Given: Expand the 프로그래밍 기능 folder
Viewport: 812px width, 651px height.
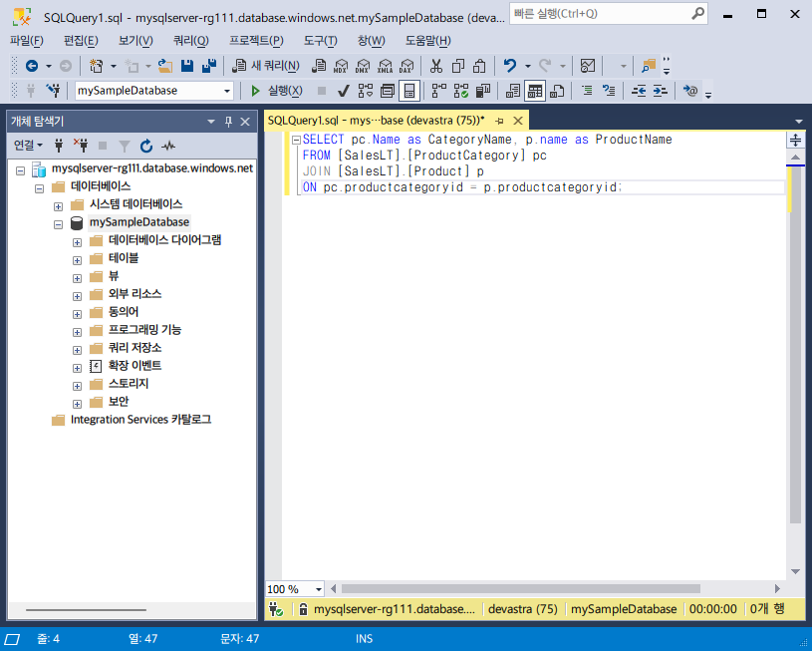Looking at the screenshot, I should [x=77, y=332].
